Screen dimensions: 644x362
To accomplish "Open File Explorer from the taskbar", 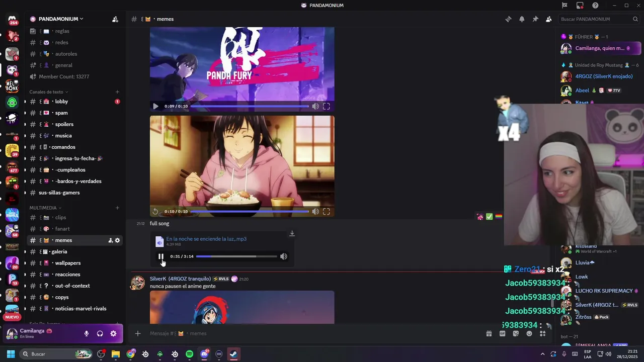I will pyautogui.click(x=116, y=354).
